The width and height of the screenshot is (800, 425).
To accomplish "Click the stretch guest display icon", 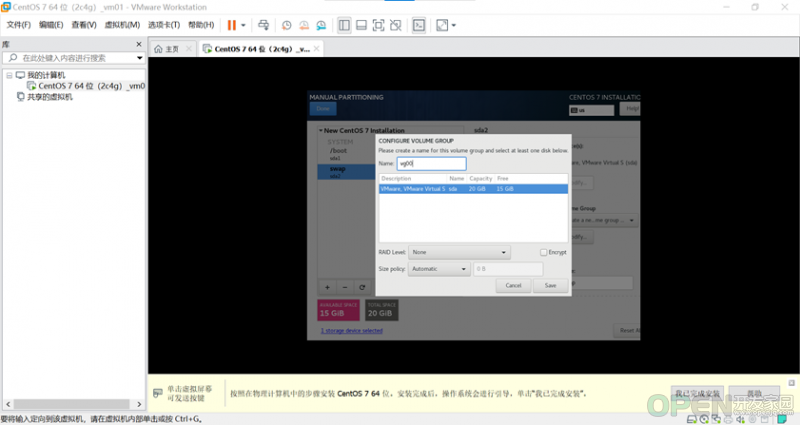I will [442, 25].
